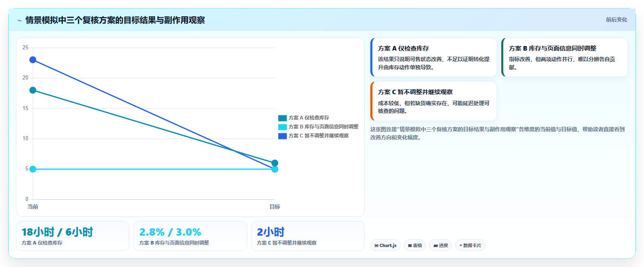Image resolution: width=644 pixels, height=267 pixels.
Task: Click the 方案 C 暂不调整并继续观察 stat caption
Action: [x=287, y=243]
